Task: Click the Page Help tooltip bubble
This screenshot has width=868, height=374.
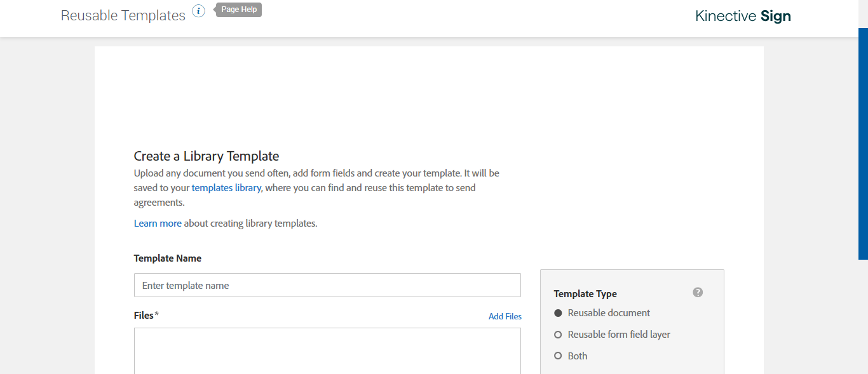Action: [x=239, y=10]
